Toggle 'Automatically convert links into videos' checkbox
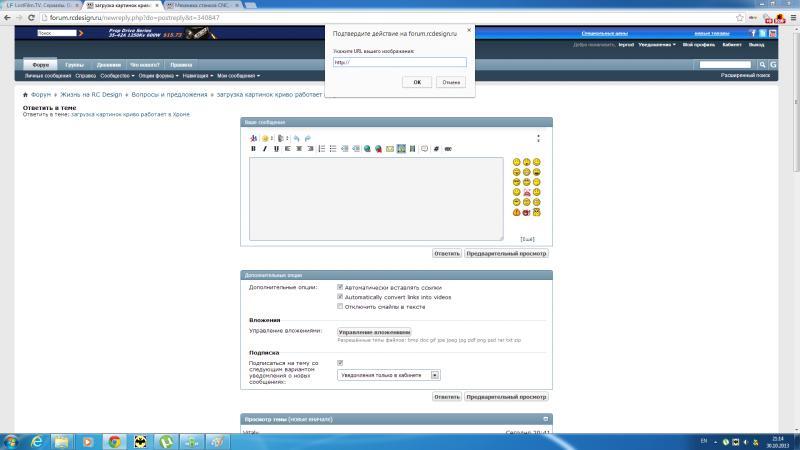The width and height of the screenshot is (800, 450). (x=340, y=297)
